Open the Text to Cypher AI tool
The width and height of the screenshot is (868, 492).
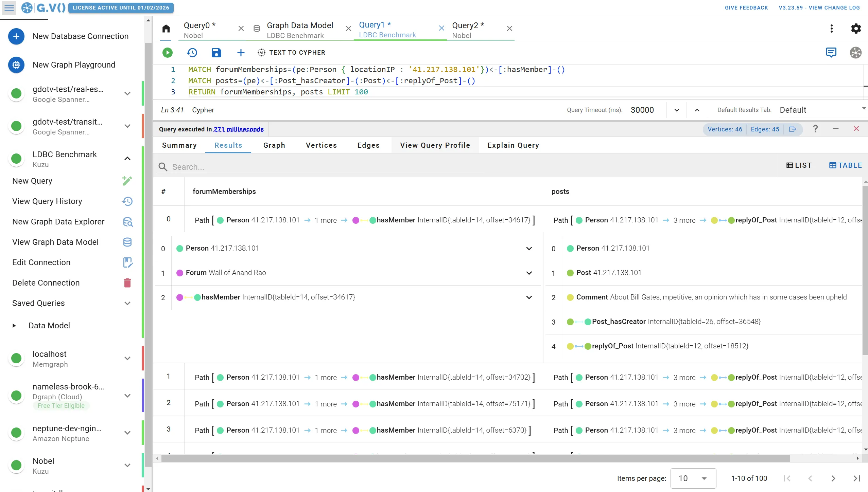point(291,53)
